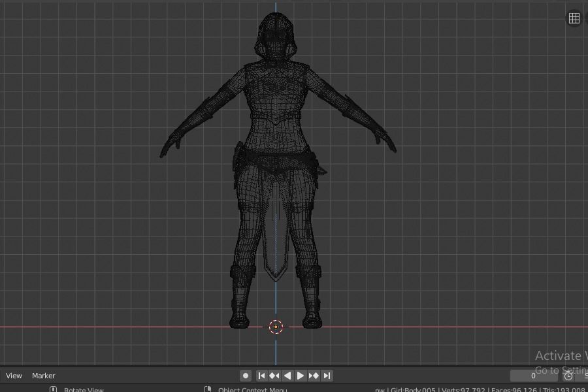Click the current frame number field showing 0
588x392 pixels.
tap(534, 376)
